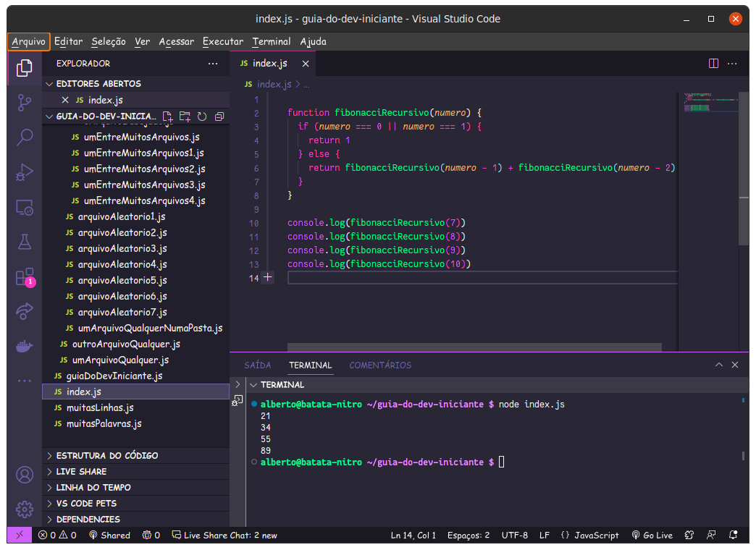Toggle Go Live server in status bar
756x550 pixels.
tap(652, 536)
